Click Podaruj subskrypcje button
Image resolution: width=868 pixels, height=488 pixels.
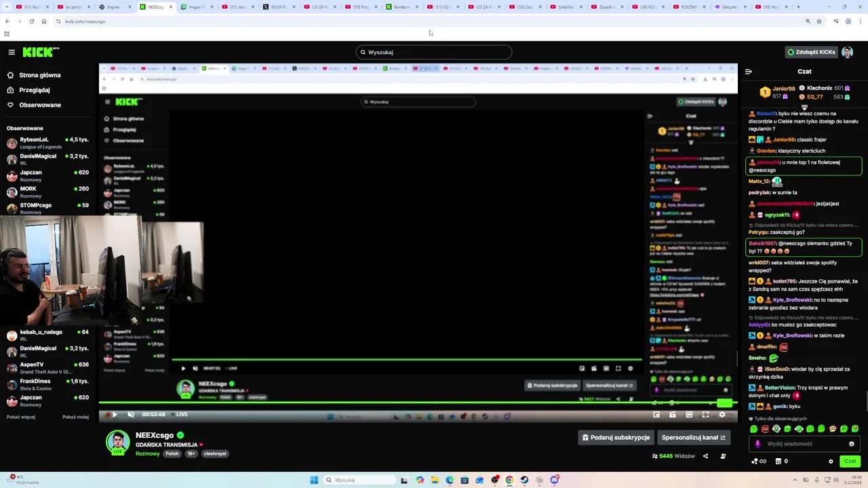click(x=616, y=438)
